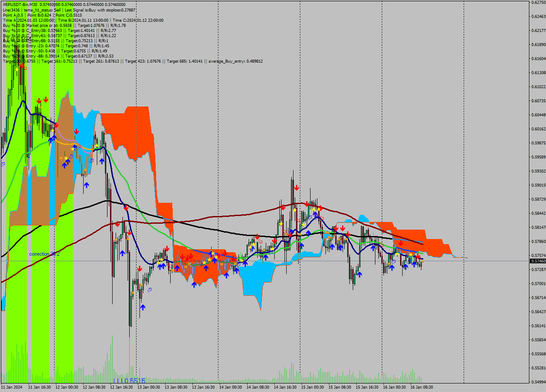Viewport: 546px width, 392px height.
Task: Click the 0.58442 price axis label
Action: [x=538, y=213]
